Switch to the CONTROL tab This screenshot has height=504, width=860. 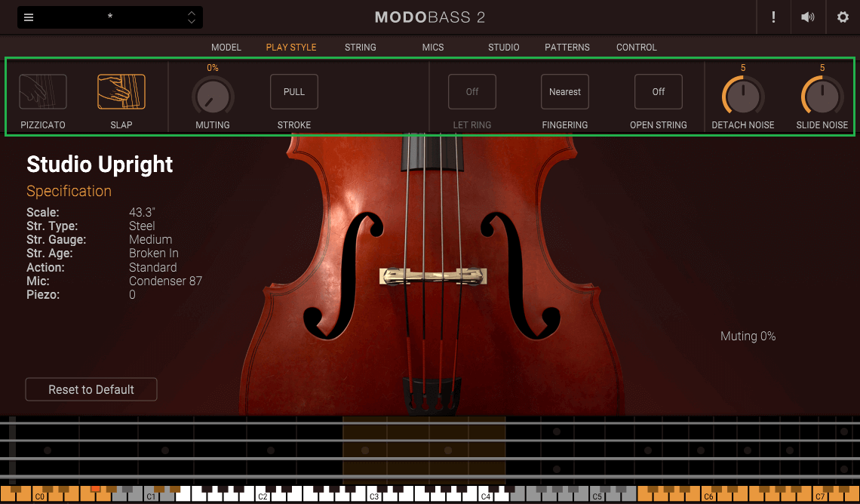pos(636,48)
